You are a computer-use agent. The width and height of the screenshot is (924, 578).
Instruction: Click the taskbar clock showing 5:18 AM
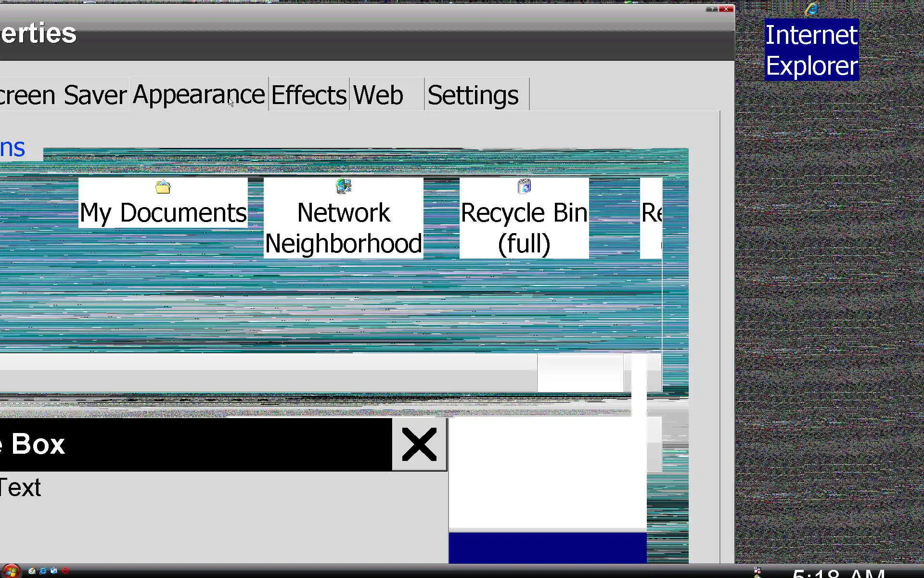[838, 573]
